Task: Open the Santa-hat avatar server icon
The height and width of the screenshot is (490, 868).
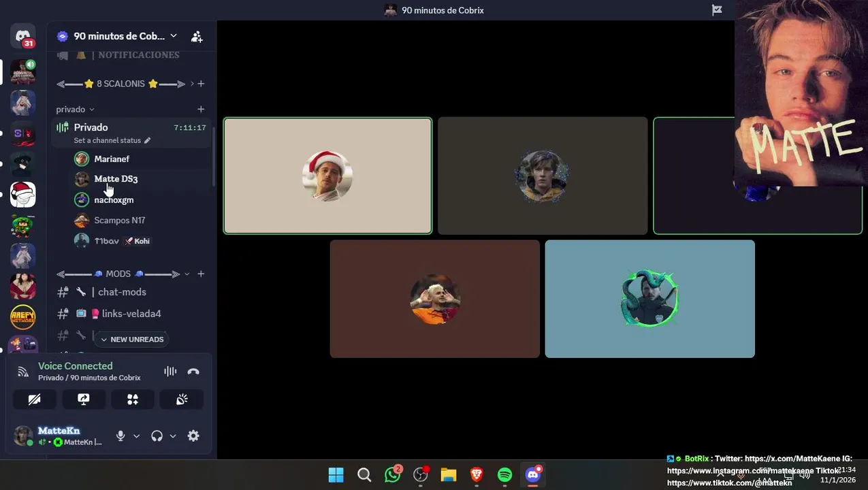Action: pyautogui.click(x=23, y=194)
